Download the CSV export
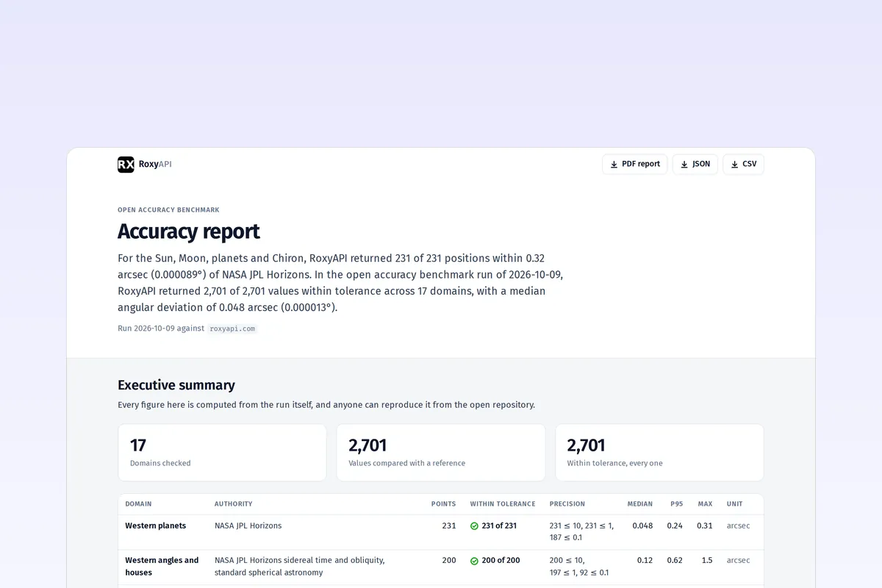Image resolution: width=882 pixels, height=588 pixels. click(x=743, y=164)
